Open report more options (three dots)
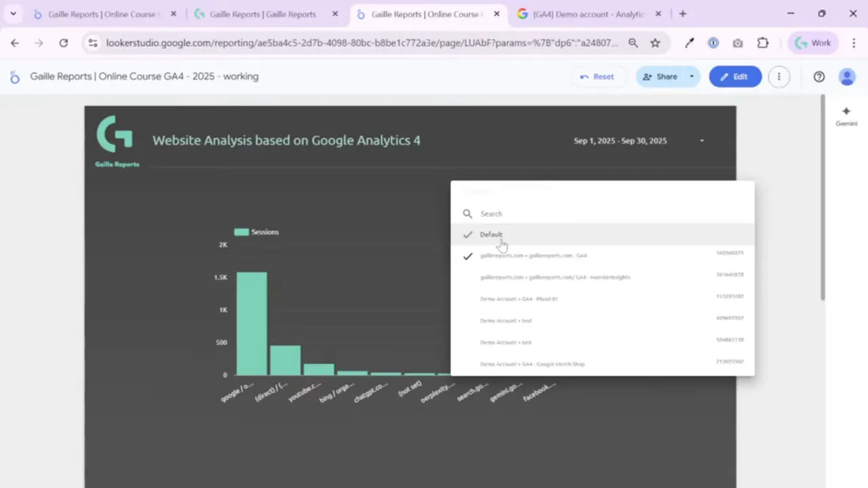 [779, 77]
